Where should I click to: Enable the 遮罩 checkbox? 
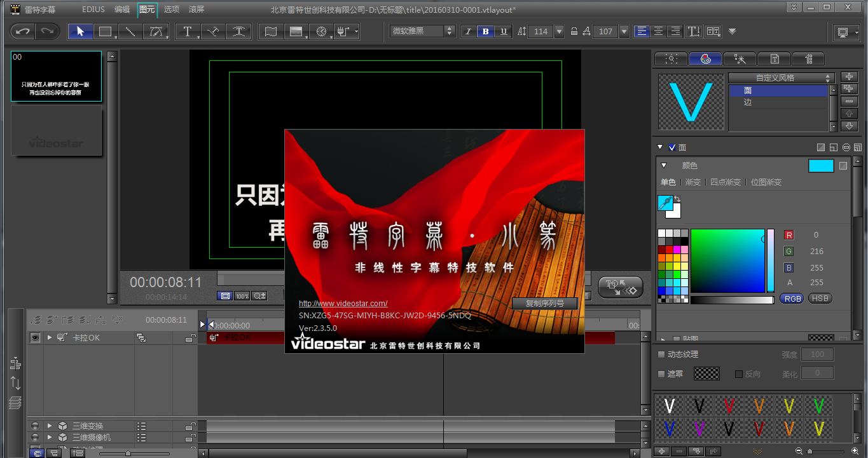pos(661,374)
